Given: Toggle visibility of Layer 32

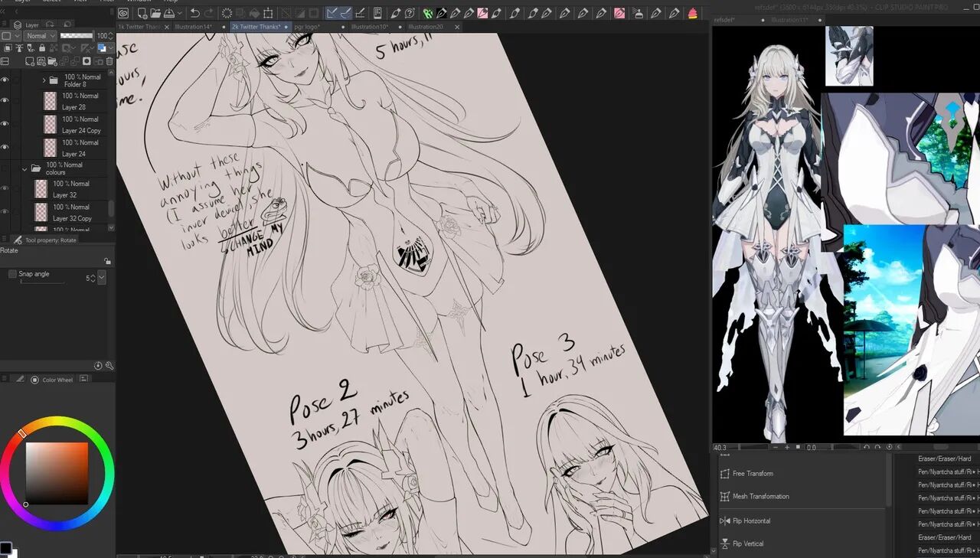Looking at the screenshot, I should click(5, 189).
